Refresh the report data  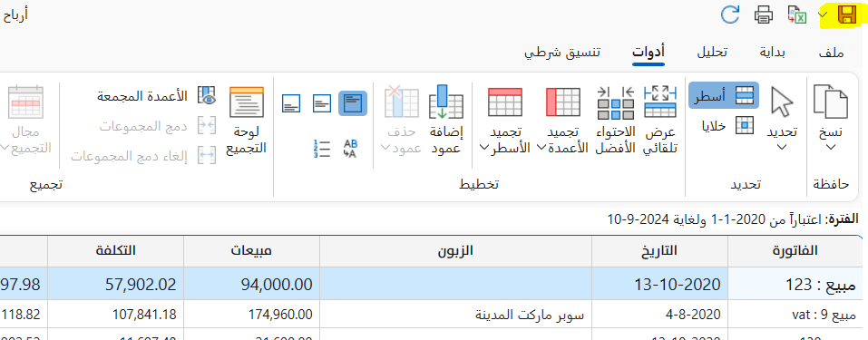(x=730, y=15)
